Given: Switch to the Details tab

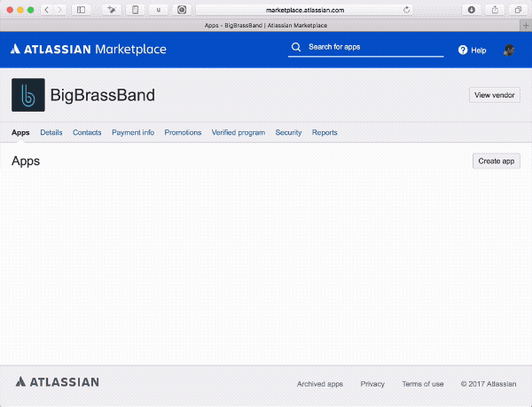Looking at the screenshot, I should (x=51, y=133).
